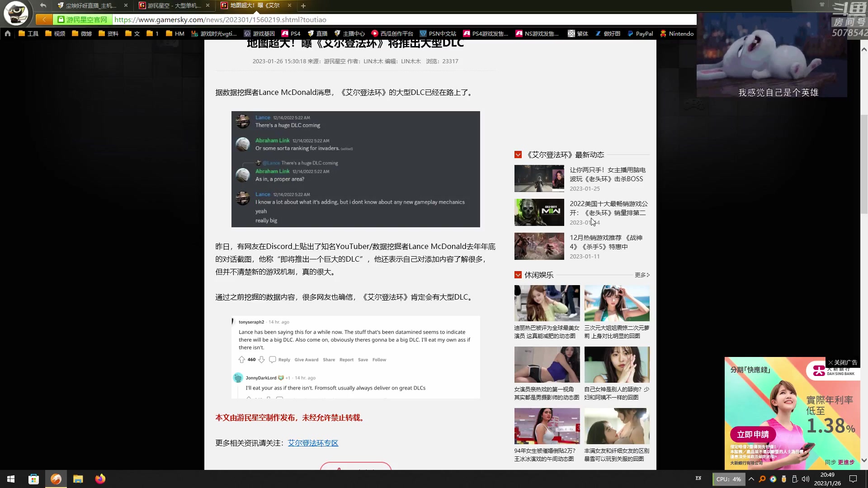Viewport: 868px width, 488px height.
Task: Click the browser avatar logo icon
Action: (16, 14)
